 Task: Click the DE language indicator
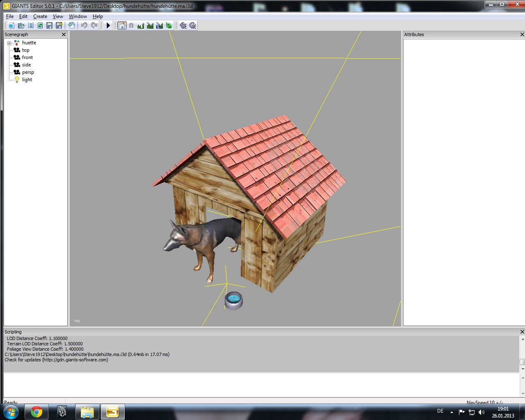441,411
